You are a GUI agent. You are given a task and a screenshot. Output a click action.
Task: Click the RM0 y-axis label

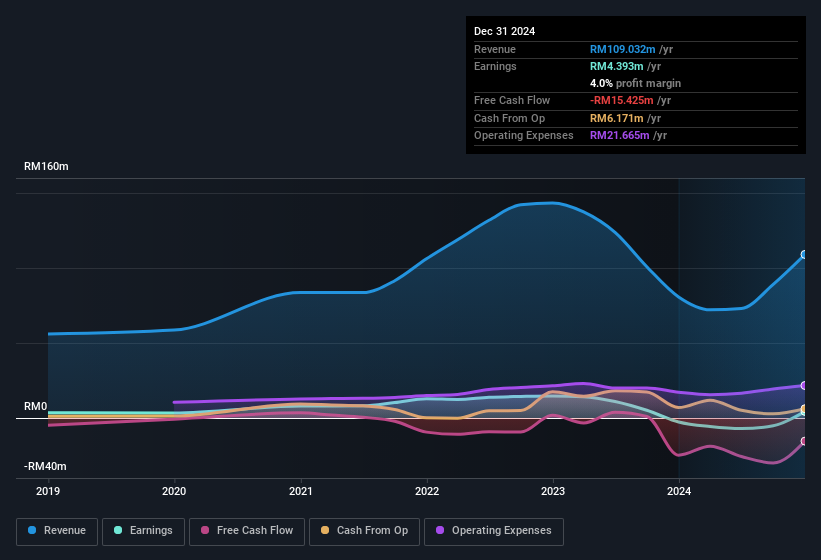(x=36, y=407)
